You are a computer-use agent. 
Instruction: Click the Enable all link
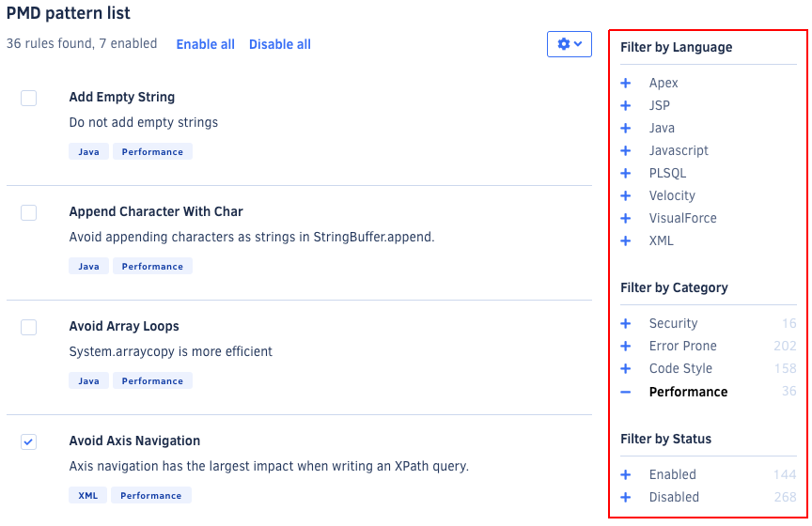[x=205, y=45]
